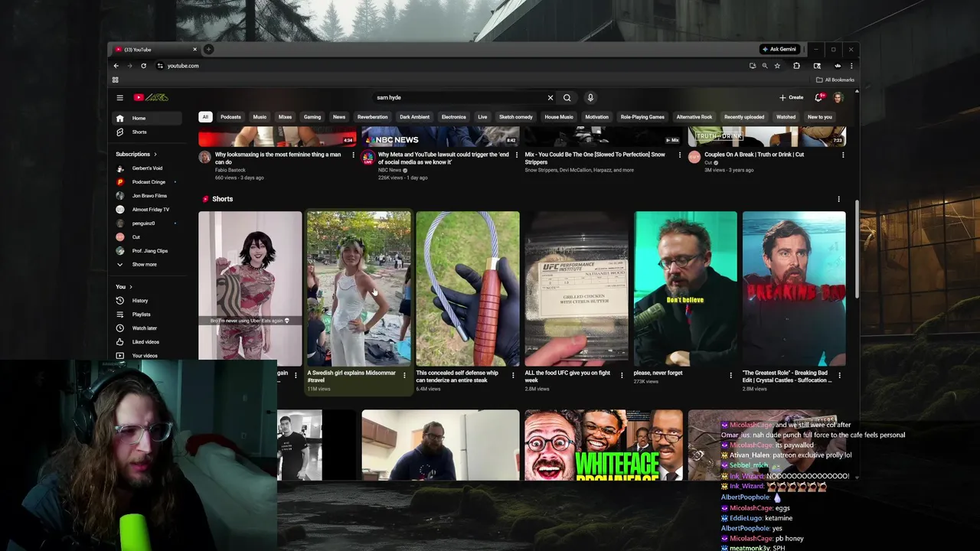Select the Podcasts filter chip
The image size is (980, 551).
click(230, 117)
